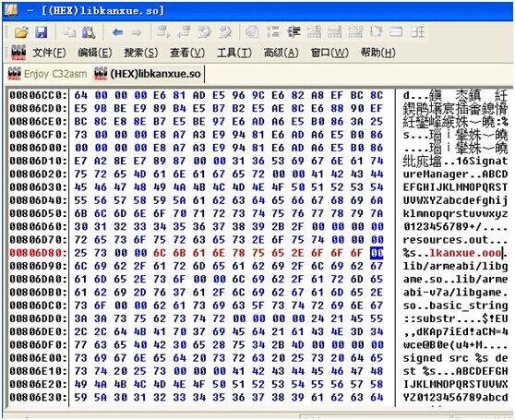Click the list-lines toolbar icon highlighted in dark blue
Image resolution: width=515 pixels, height=420 pixels.
(293, 32)
